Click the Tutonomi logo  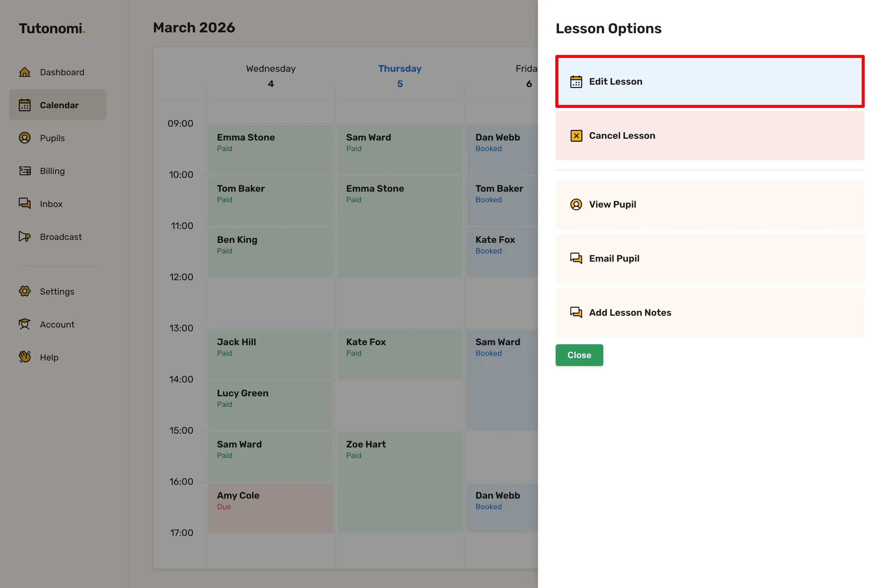pyautogui.click(x=52, y=29)
